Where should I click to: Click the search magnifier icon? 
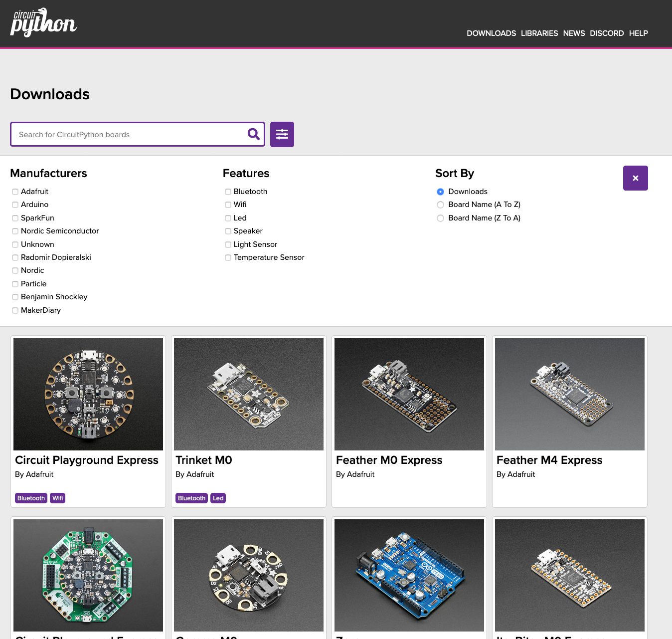tap(253, 134)
